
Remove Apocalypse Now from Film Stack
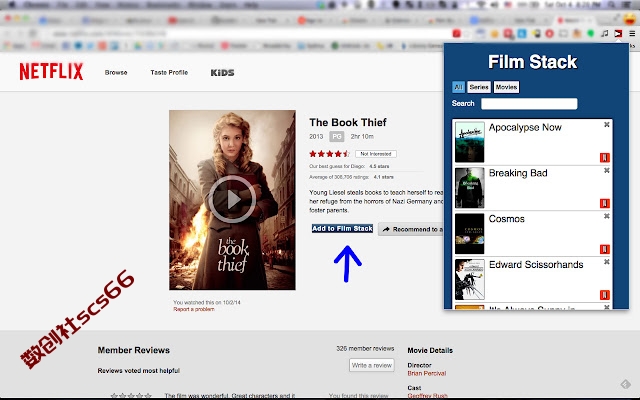[x=607, y=124]
